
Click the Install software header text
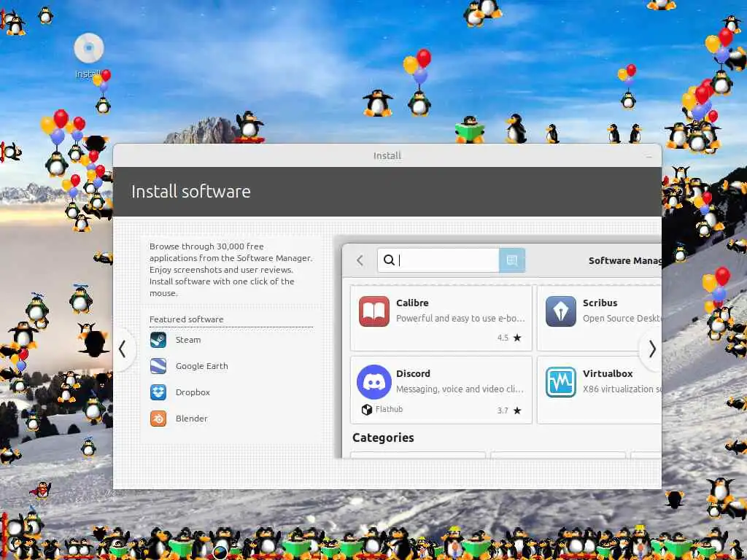[190, 192]
